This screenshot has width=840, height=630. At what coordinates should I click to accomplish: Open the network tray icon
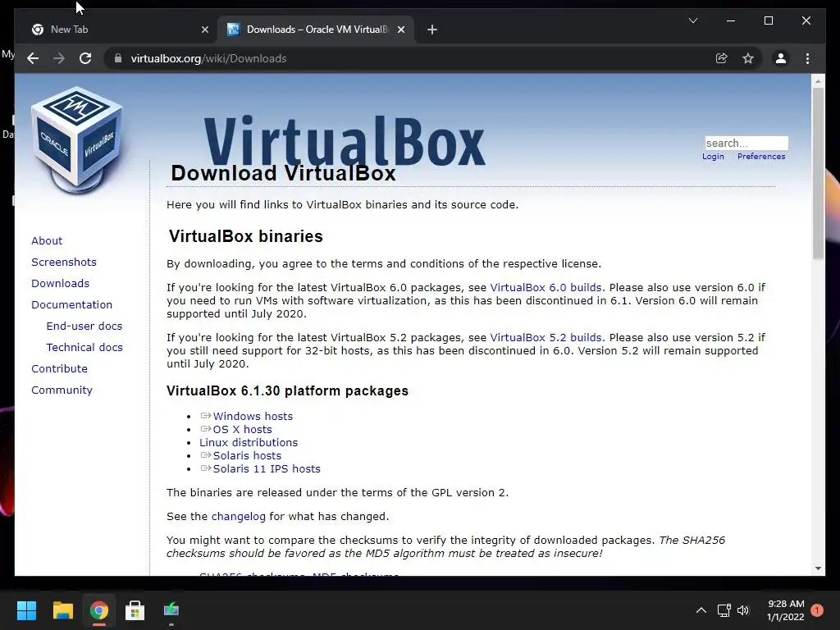coord(724,610)
